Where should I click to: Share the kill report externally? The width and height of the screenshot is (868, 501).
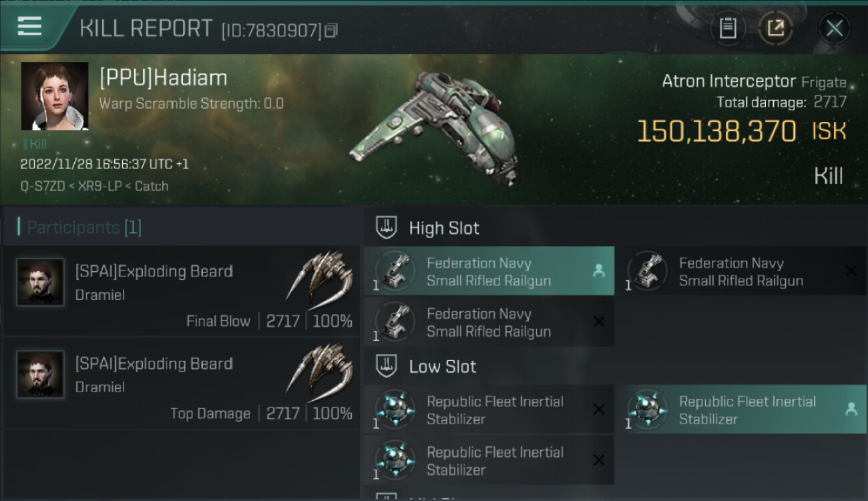pyautogui.click(x=775, y=28)
